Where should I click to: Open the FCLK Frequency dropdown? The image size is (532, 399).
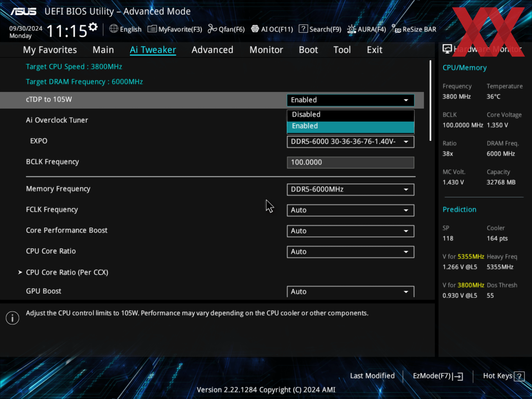coord(350,210)
